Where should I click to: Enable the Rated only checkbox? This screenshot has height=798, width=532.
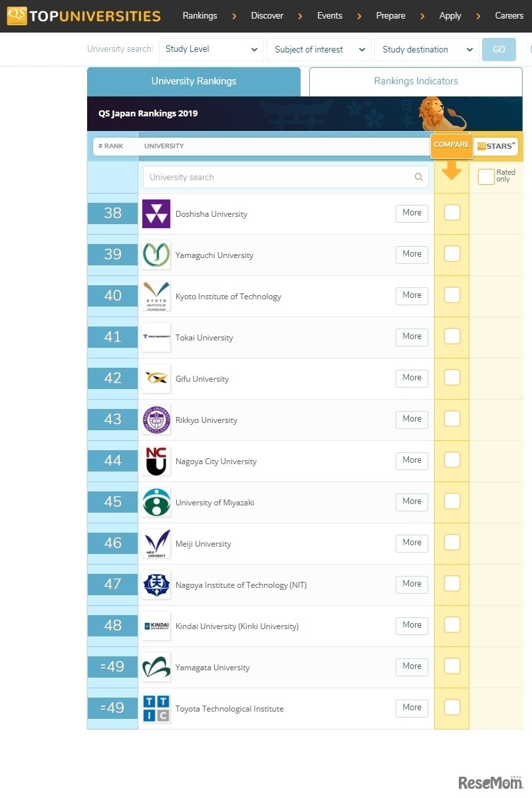pyautogui.click(x=486, y=176)
